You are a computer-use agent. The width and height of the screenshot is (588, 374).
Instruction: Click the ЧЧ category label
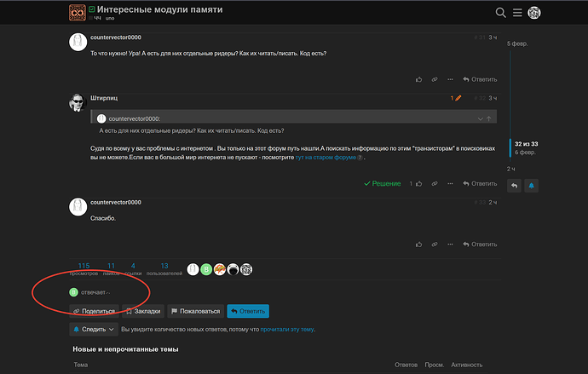[x=97, y=18]
